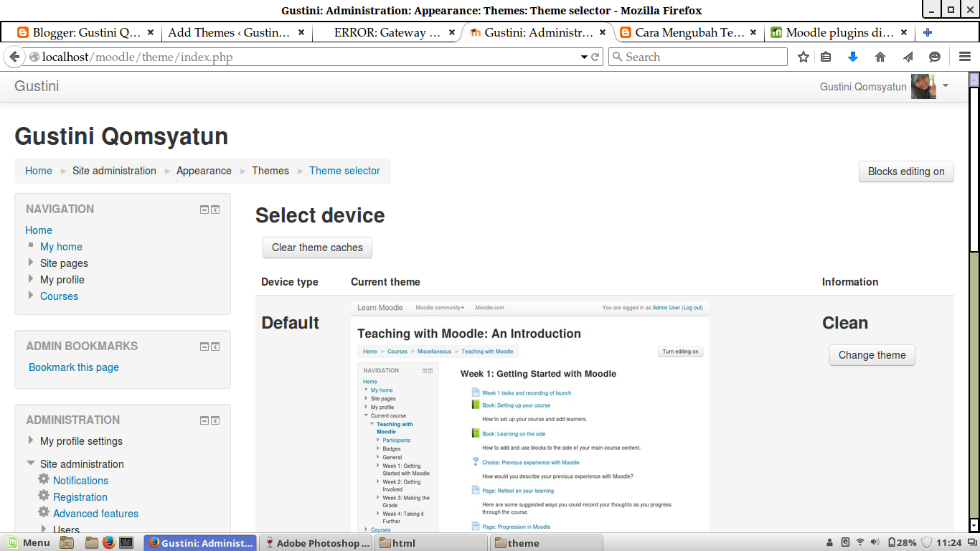Open the Notifications admin link
The image size is (980, 551).
(x=80, y=481)
